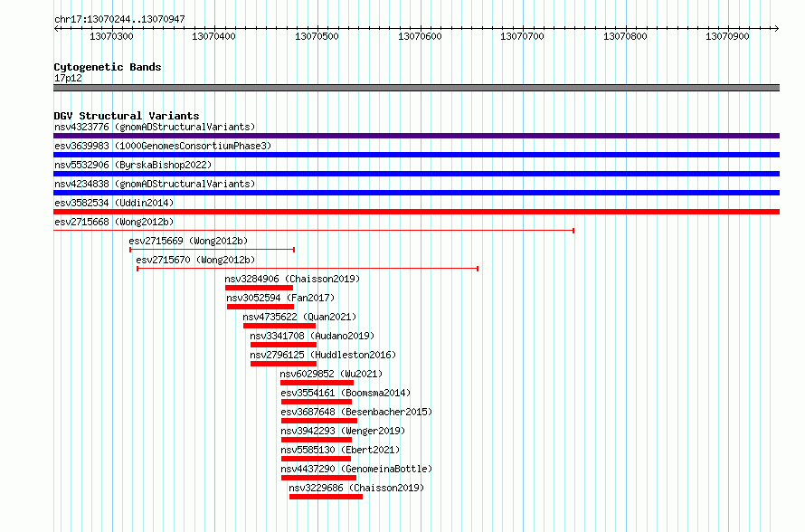The width and height of the screenshot is (805, 532).
Task: Click the gray 17p12 cytogenetic band bar
Action: point(416,88)
